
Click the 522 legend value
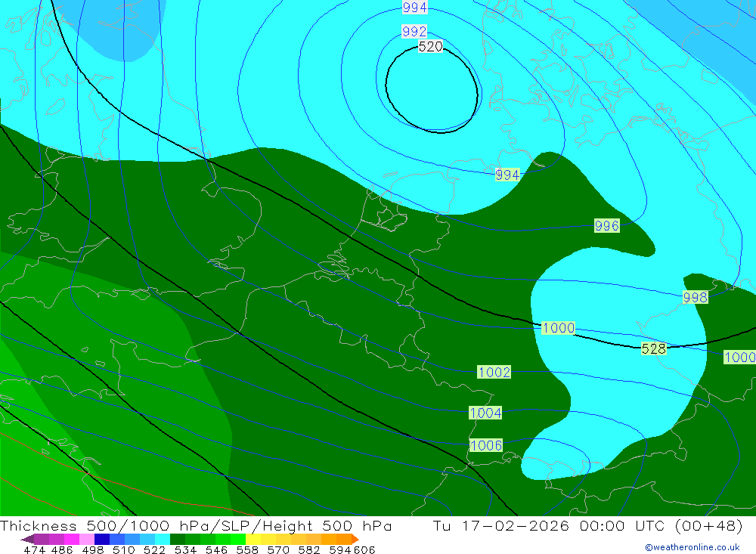coord(154,549)
